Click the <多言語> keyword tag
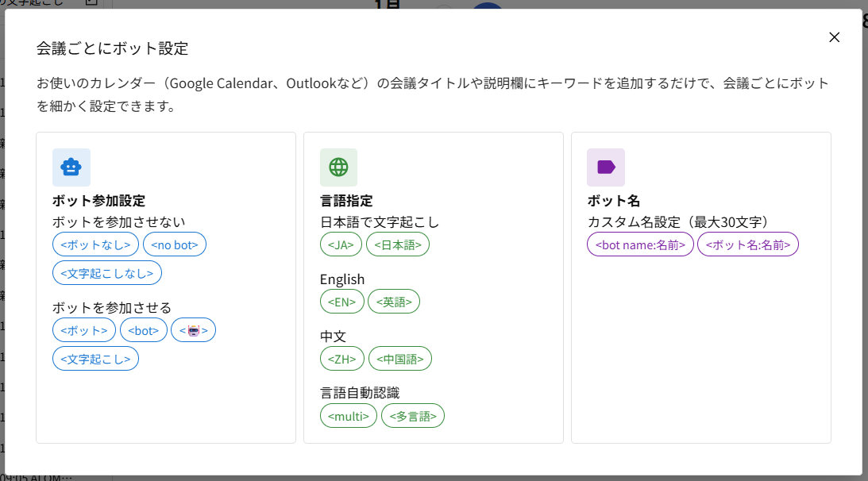This screenshot has height=481, width=868. [x=412, y=415]
